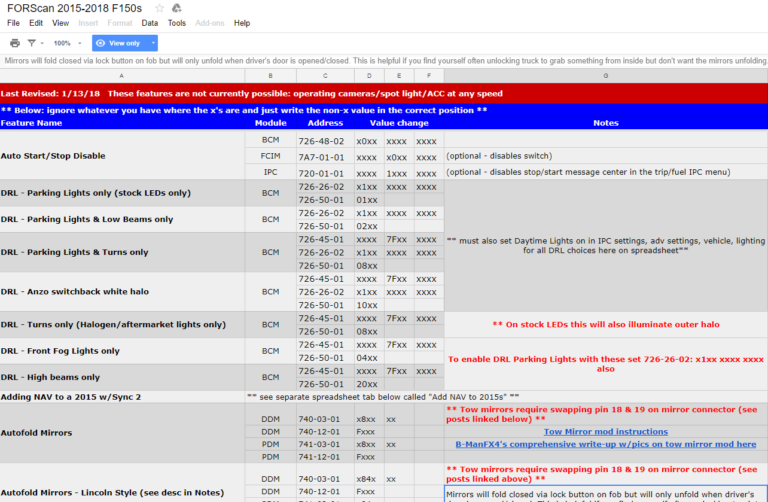Select column G header
This screenshot has height=502, width=768.
[606, 76]
